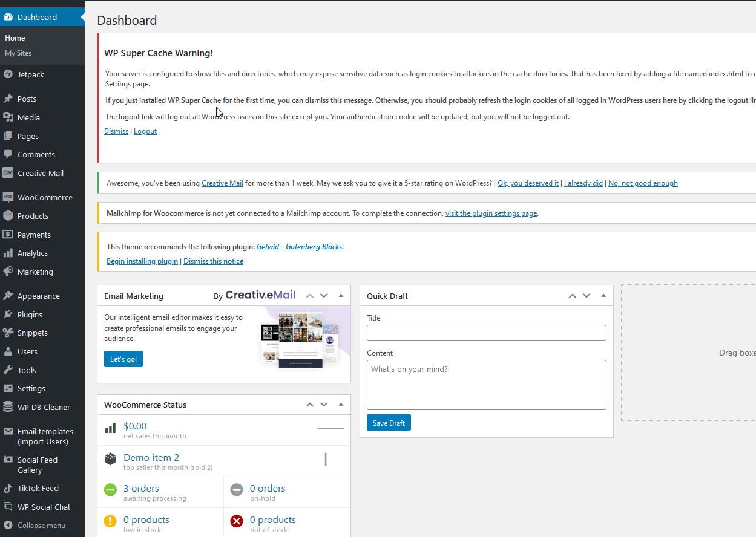Click the Jetpack icon in sidebar
The height and width of the screenshot is (537, 756).
point(8,74)
